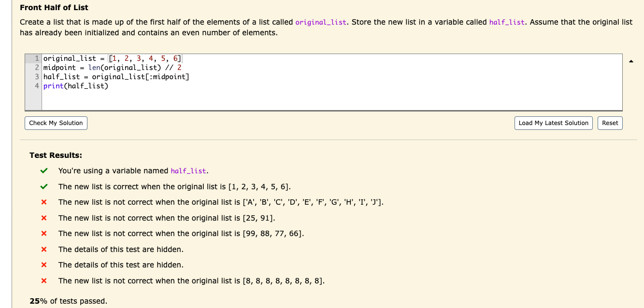Click the red X on the first hidden test
The width and height of the screenshot is (644, 308).
click(x=44, y=249)
